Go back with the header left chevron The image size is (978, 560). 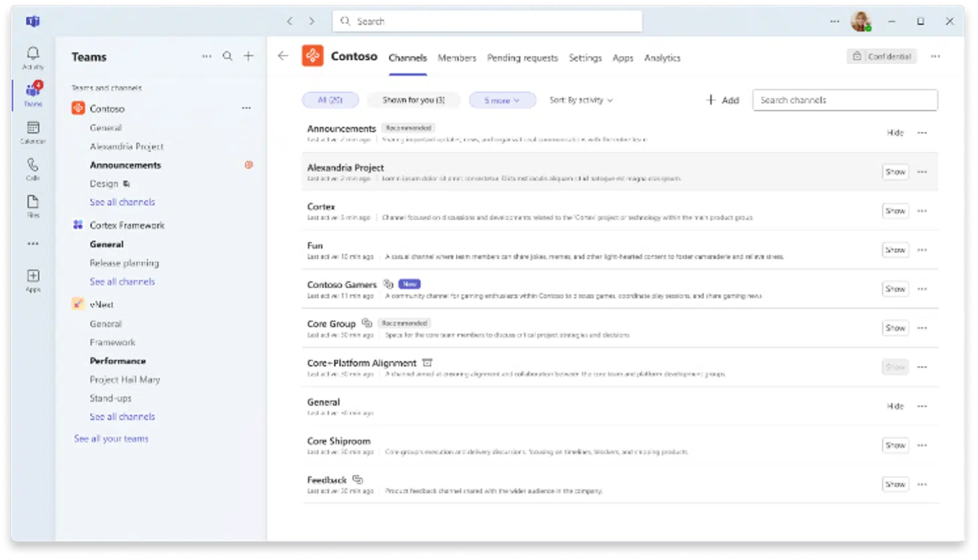click(x=290, y=21)
